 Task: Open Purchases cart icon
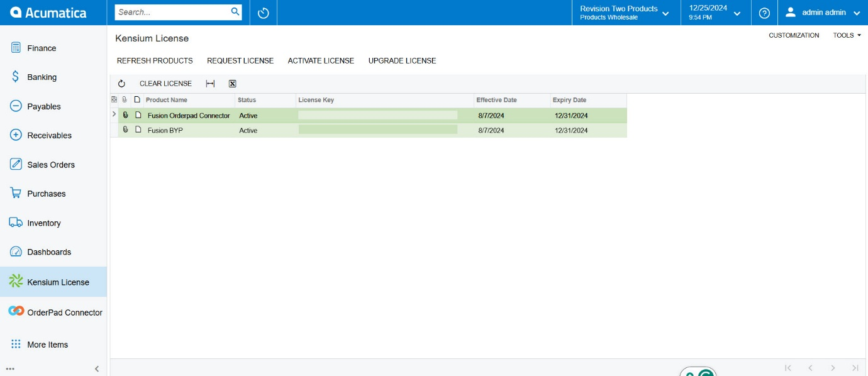tap(16, 193)
